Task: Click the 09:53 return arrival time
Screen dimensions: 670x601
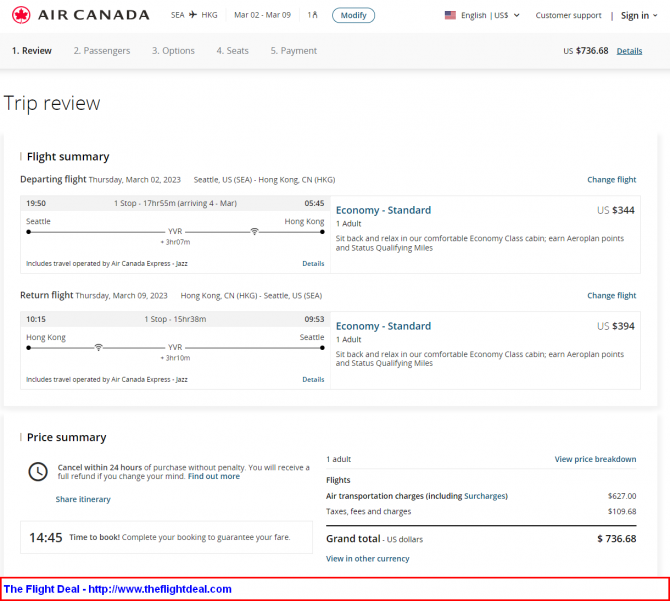Action: tap(314, 319)
